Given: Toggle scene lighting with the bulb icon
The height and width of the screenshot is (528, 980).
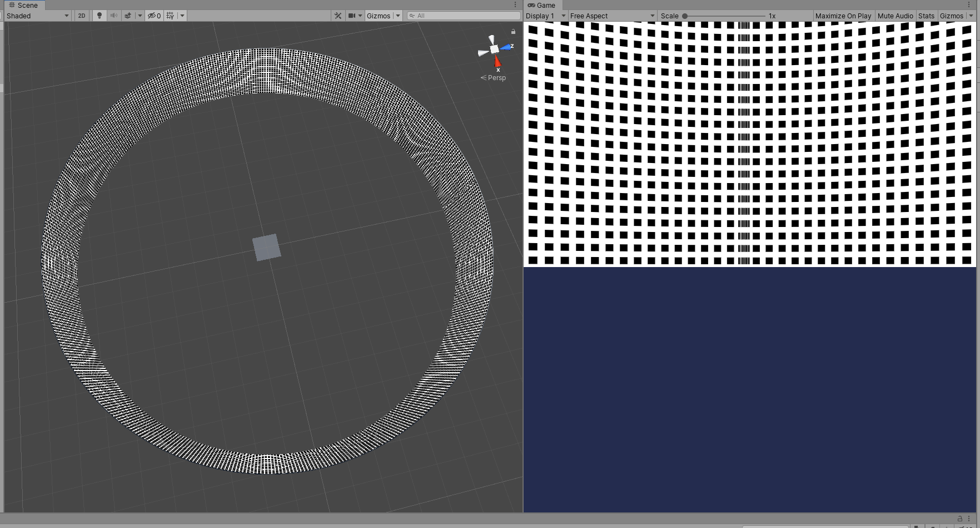Looking at the screenshot, I should click(99, 16).
